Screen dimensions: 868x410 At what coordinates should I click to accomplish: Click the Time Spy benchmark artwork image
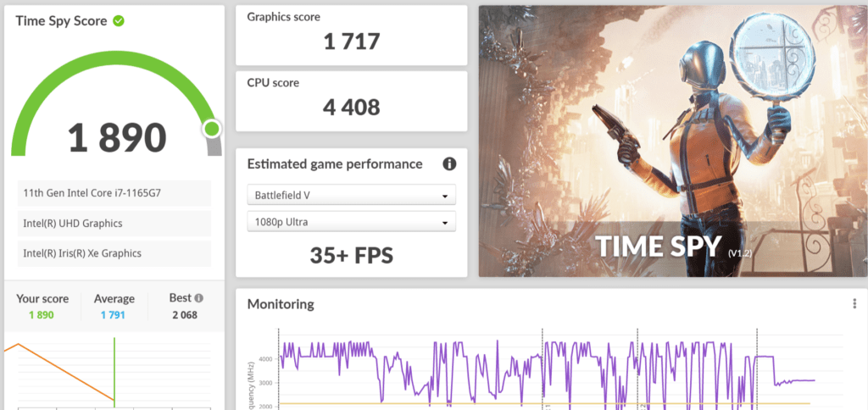673,141
